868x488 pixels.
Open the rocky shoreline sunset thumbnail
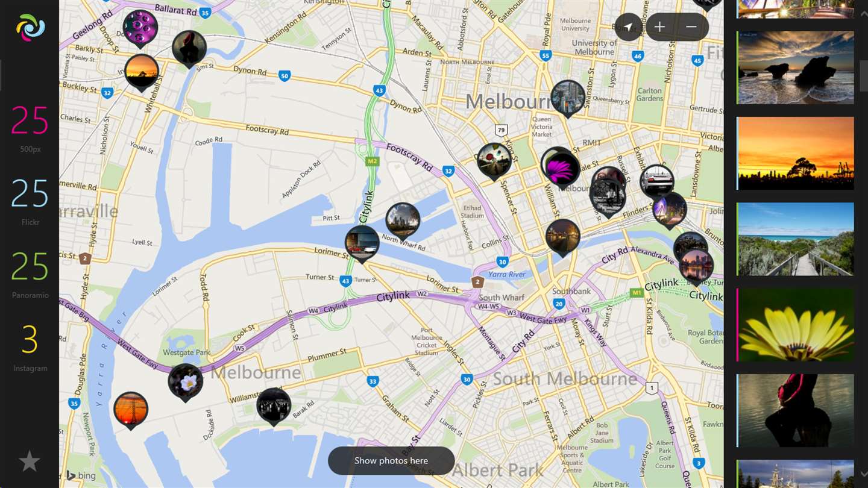click(x=796, y=67)
